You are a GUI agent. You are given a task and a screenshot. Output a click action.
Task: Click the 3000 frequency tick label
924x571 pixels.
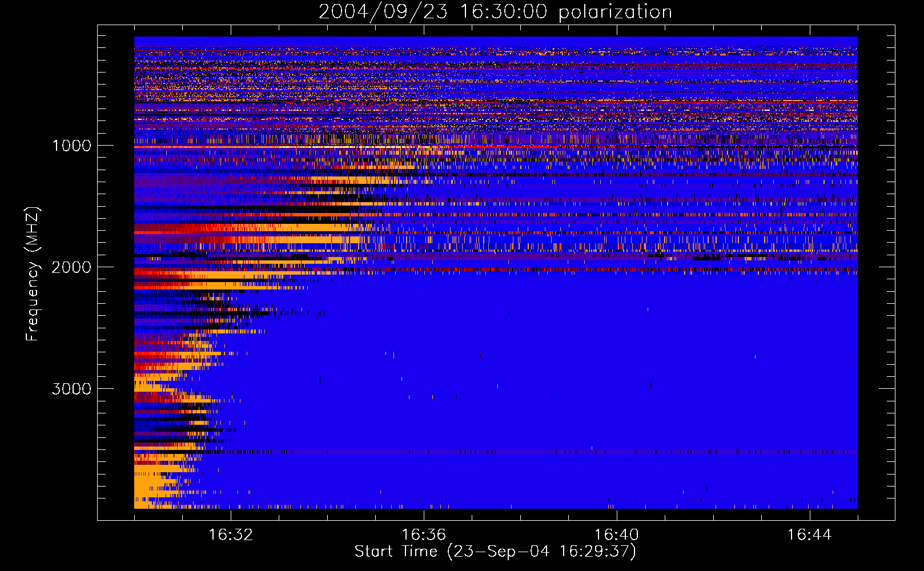pyautogui.click(x=71, y=389)
